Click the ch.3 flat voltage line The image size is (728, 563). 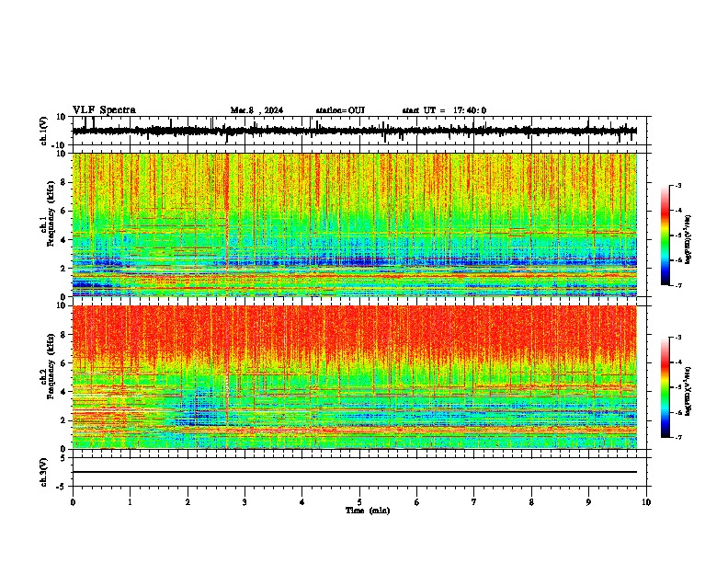(354, 472)
